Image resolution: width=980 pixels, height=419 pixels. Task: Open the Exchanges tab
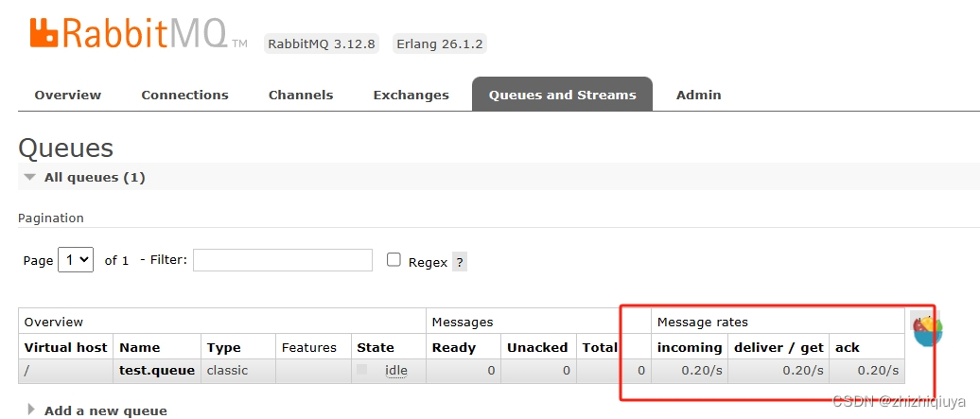411,96
